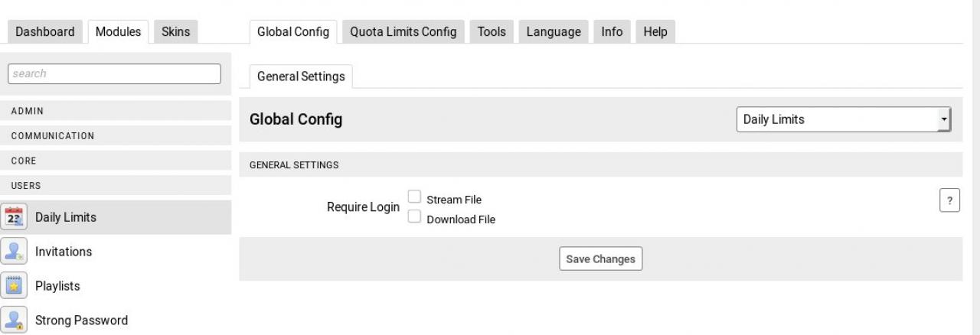Viewport: 980px width, 335px height.
Task: Switch to the Quota Limits Config tab
Action: [403, 31]
